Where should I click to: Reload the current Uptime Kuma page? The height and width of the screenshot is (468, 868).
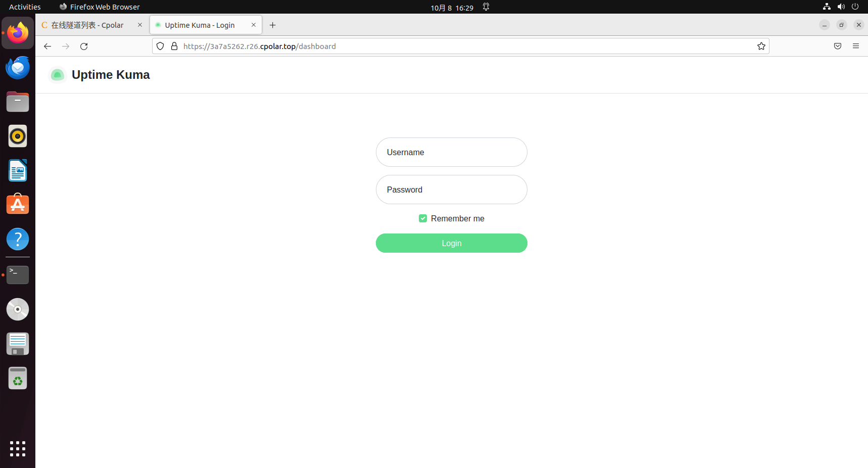click(84, 46)
